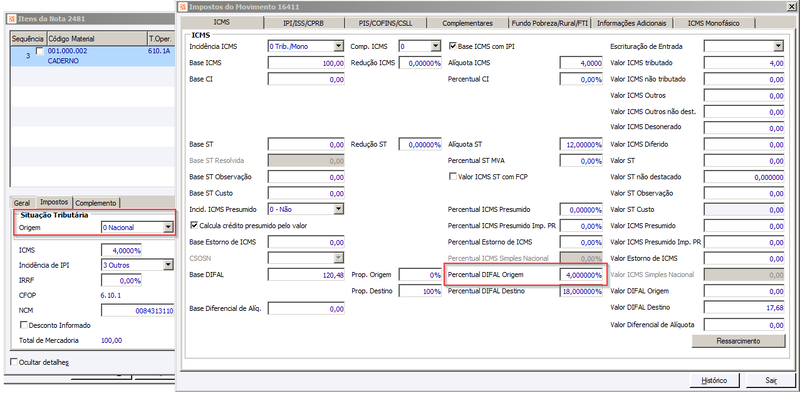Select the CADERNO item row
800x393 pixels.
coord(92,56)
